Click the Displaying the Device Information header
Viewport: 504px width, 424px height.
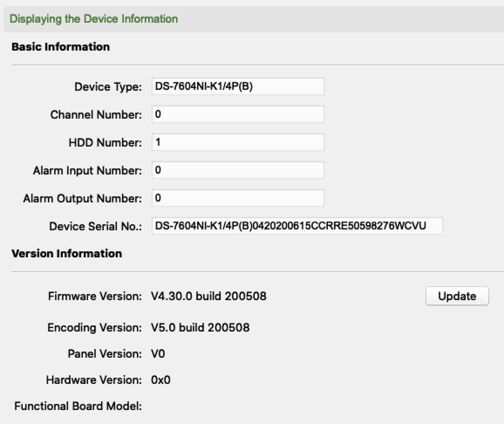click(x=94, y=19)
